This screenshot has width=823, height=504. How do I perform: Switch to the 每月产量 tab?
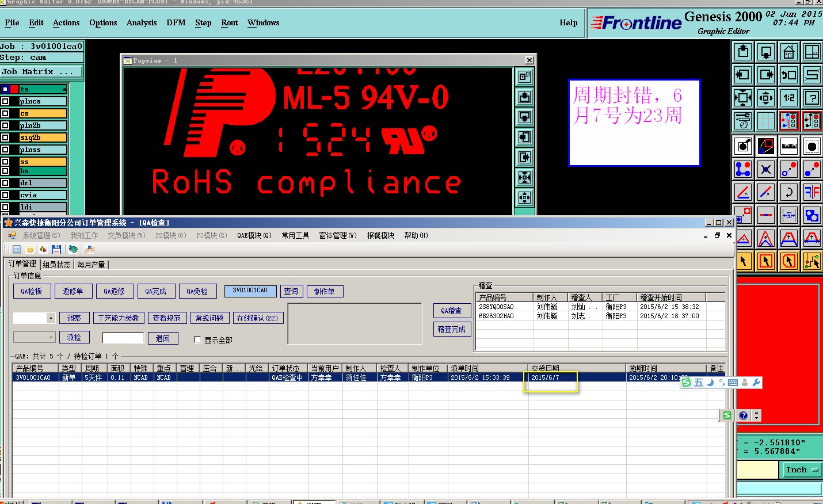(91, 265)
